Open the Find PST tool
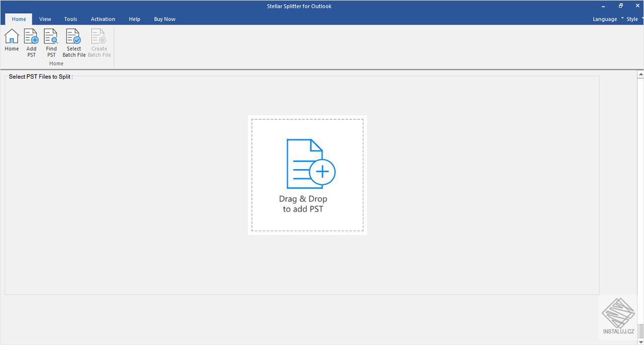 [x=51, y=36]
